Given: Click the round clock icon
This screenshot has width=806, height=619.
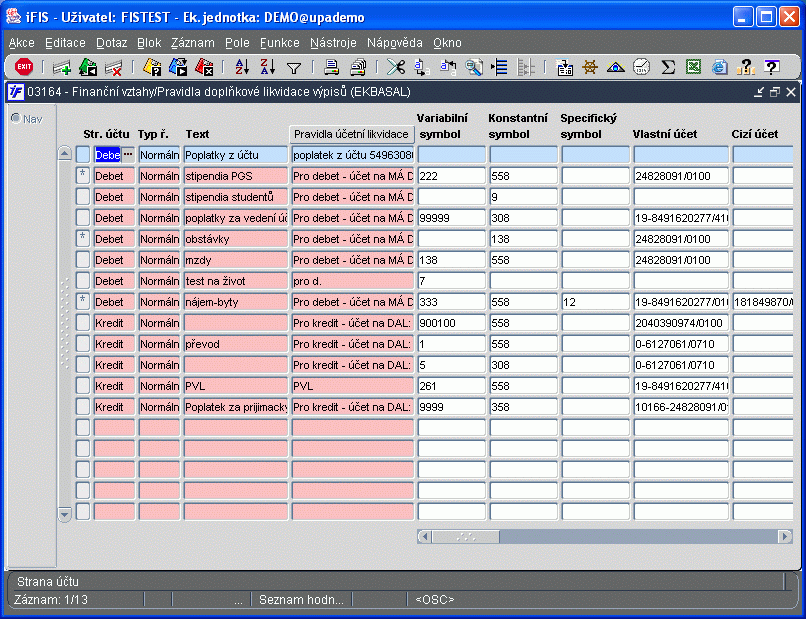Looking at the screenshot, I should (642, 67).
